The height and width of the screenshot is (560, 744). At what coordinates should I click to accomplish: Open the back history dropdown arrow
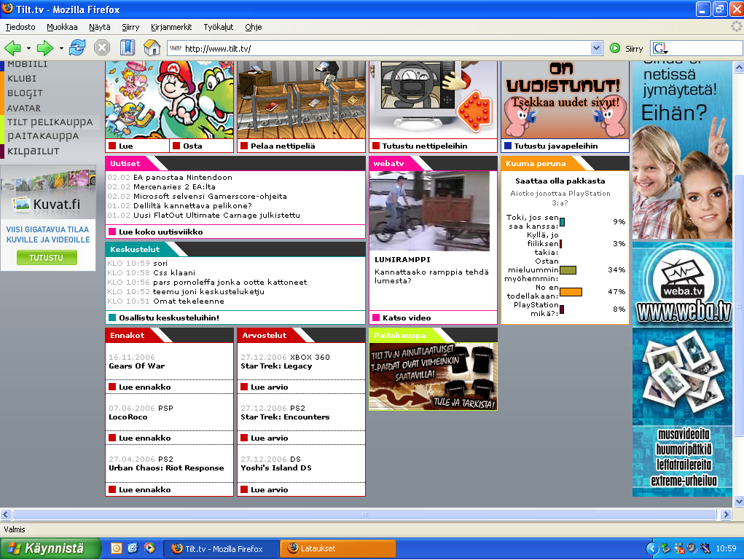coord(28,48)
